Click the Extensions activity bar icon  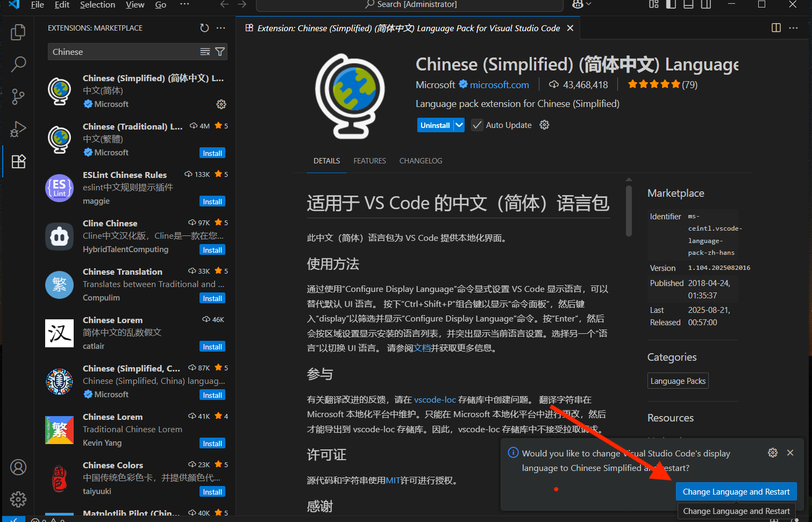tap(18, 161)
